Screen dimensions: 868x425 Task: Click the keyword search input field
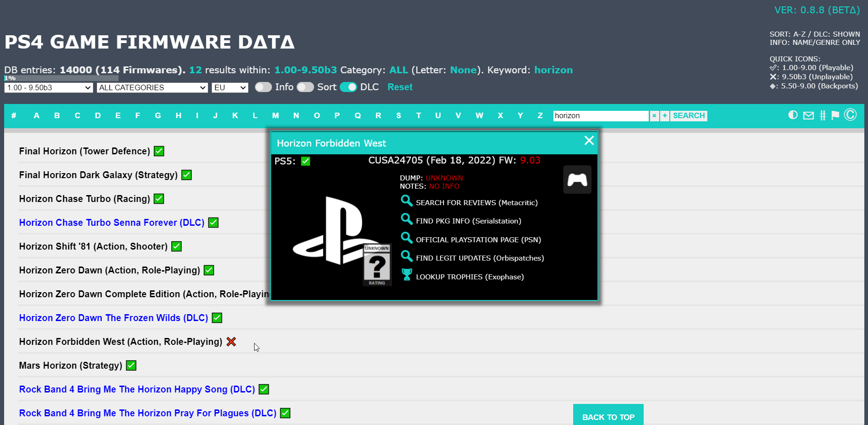coord(601,116)
